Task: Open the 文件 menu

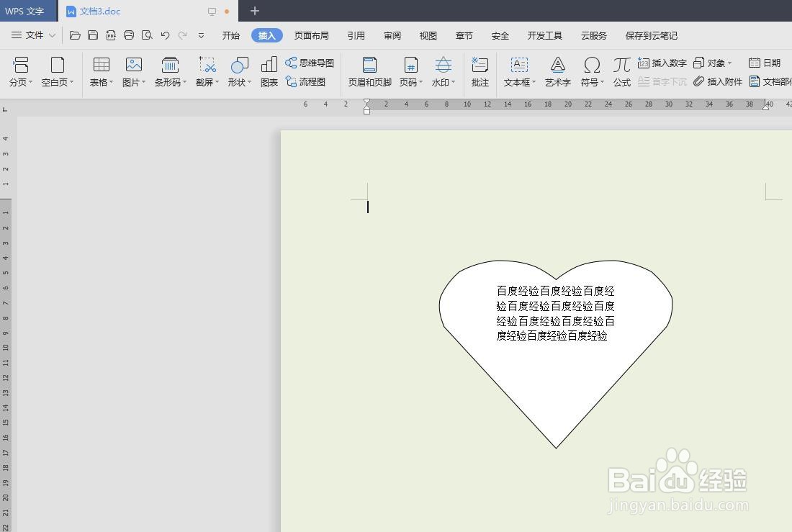Action: pos(33,35)
